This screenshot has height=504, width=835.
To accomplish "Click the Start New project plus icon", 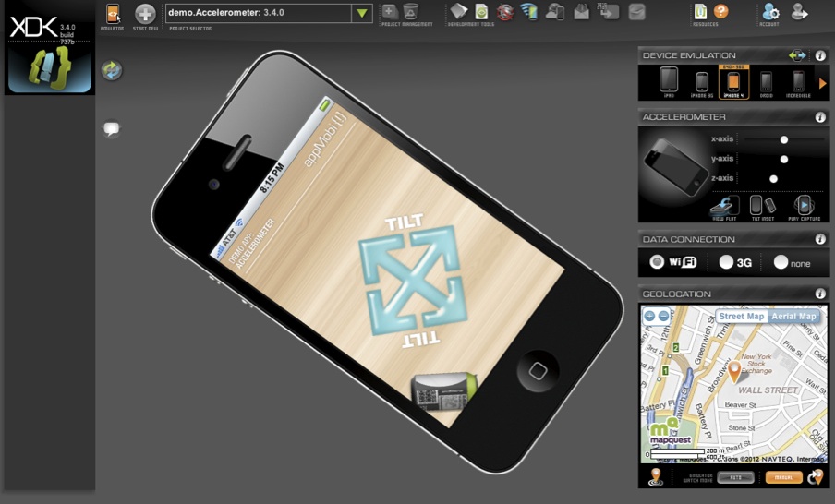I will click(x=145, y=13).
